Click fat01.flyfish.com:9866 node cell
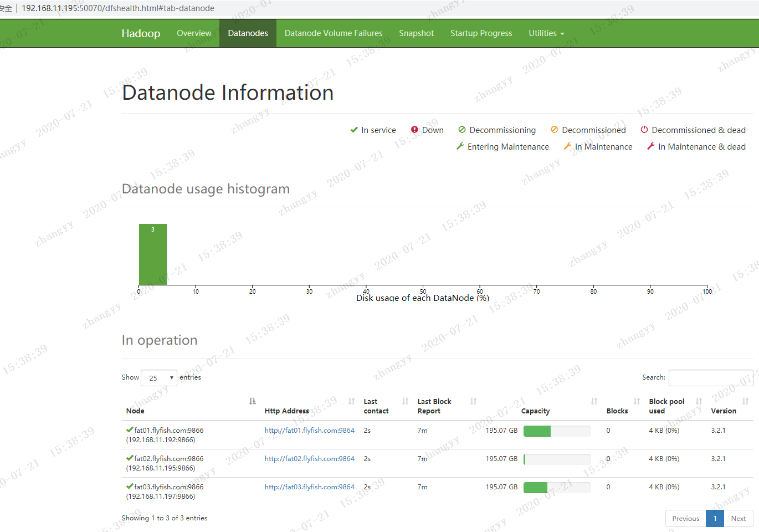759x532 pixels. coord(165,435)
